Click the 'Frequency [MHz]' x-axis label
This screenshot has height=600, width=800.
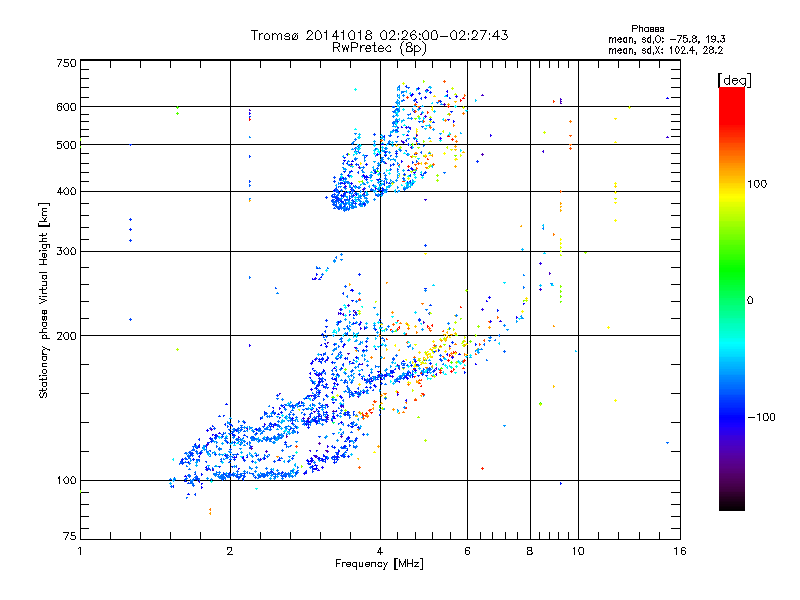tap(379, 564)
